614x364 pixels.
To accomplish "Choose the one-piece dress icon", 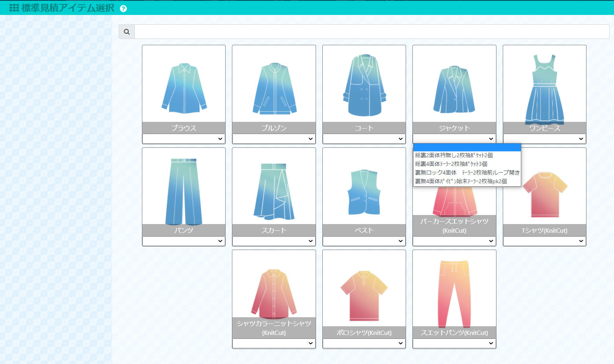I will (x=544, y=89).
